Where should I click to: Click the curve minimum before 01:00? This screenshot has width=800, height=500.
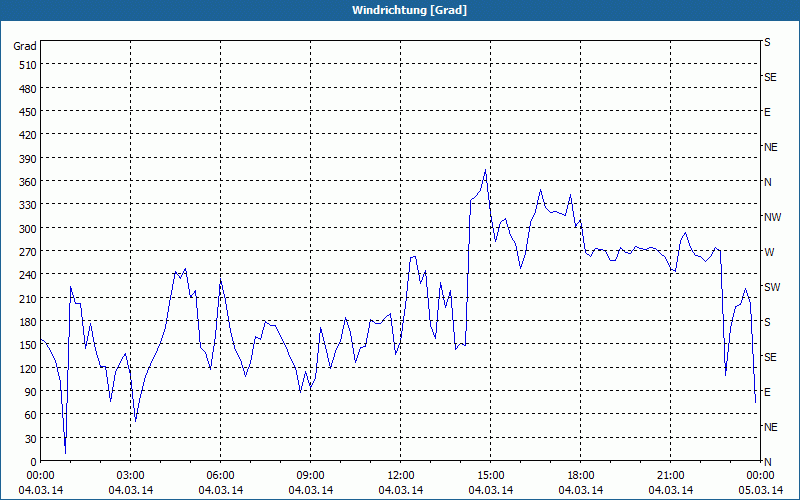(65, 452)
